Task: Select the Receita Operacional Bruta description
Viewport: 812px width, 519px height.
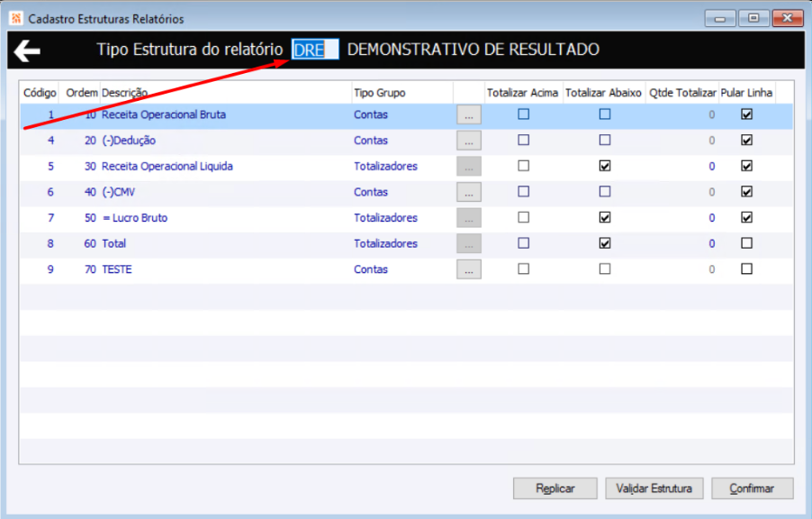Action: pyautogui.click(x=164, y=114)
